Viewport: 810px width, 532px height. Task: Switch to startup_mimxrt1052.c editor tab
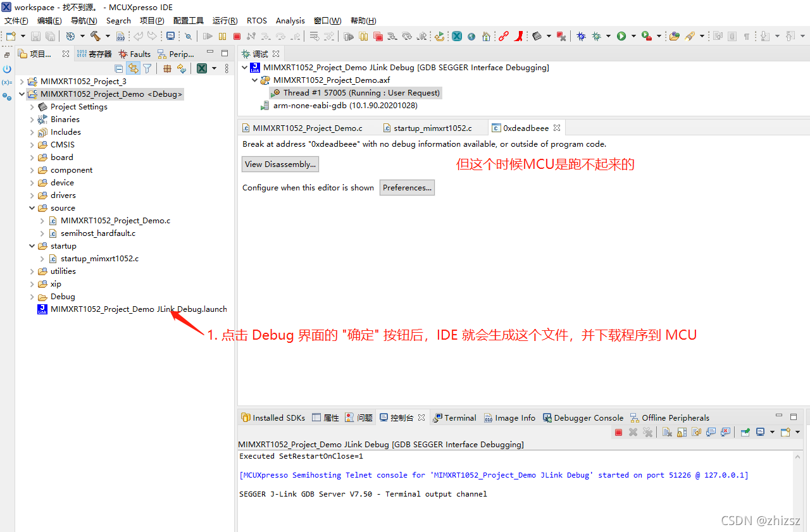point(428,128)
